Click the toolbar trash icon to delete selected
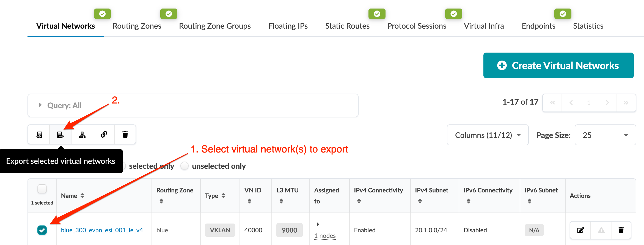644x245 pixels. (x=125, y=135)
